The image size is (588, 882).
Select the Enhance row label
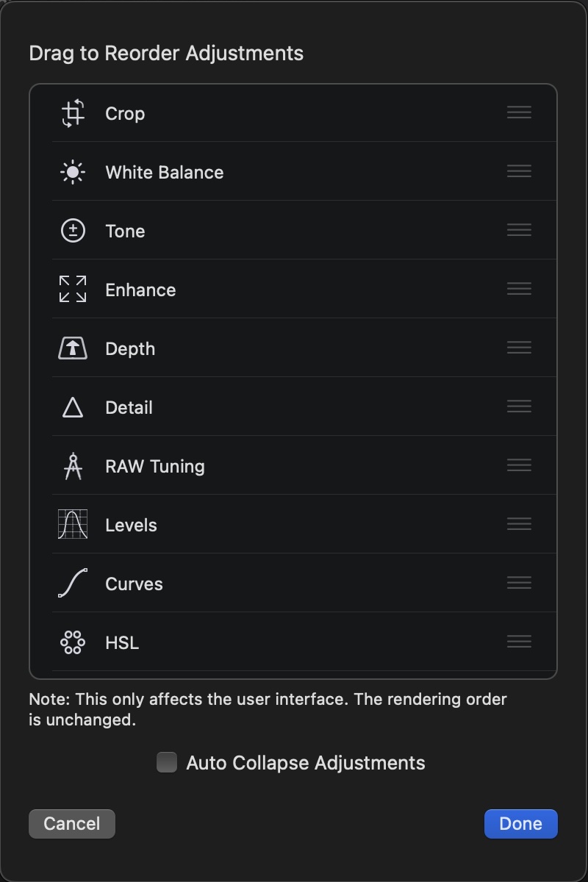point(140,290)
